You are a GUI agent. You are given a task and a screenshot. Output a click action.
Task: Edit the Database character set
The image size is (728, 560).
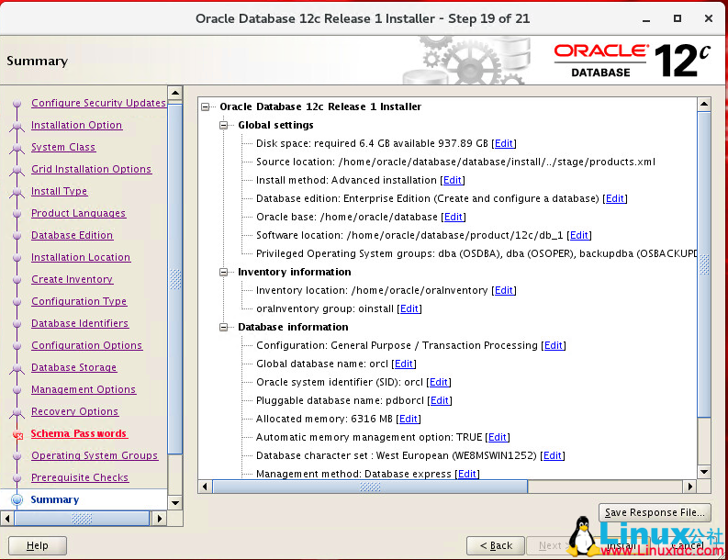pyautogui.click(x=553, y=455)
